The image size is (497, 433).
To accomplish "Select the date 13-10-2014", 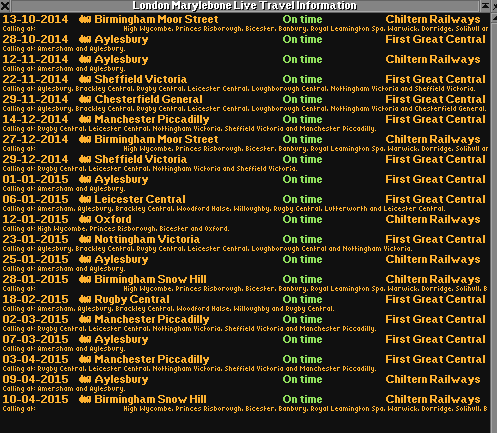I will point(35,19).
